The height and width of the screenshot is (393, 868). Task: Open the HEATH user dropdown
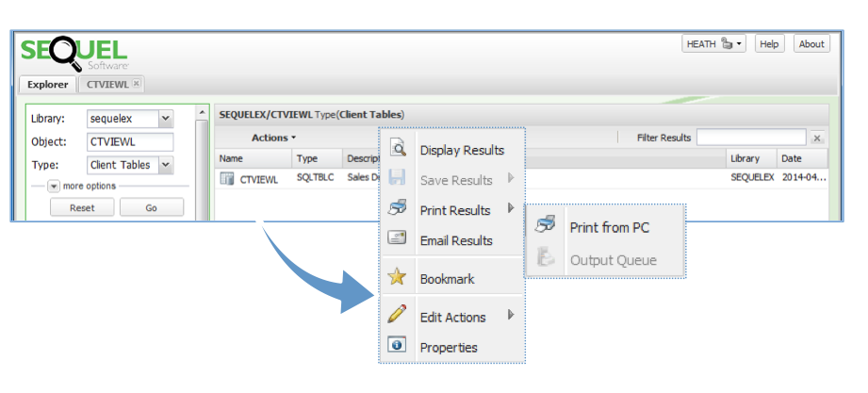point(714,44)
